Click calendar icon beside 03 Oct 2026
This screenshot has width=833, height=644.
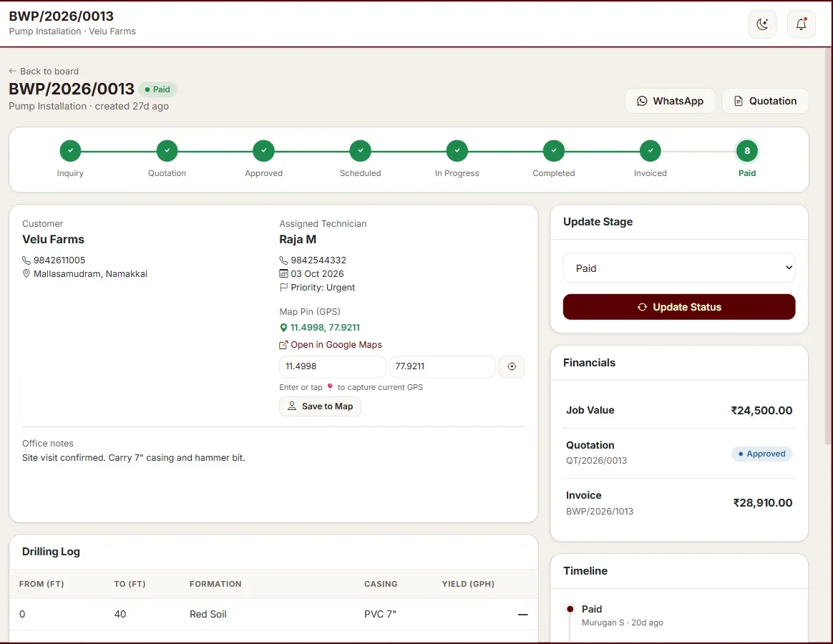point(283,273)
